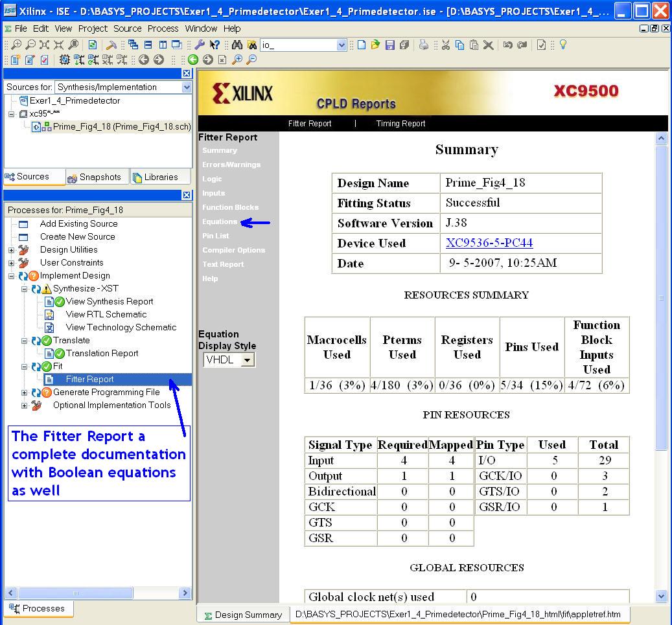Open the Compiler Options section
This screenshot has height=625, width=672.
tap(233, 250)
